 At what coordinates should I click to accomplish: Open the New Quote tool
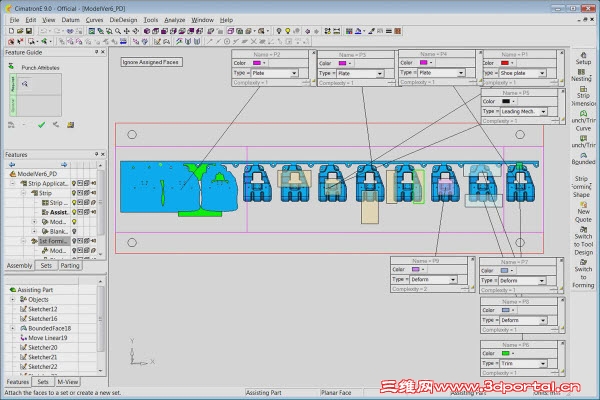point(583,212)
